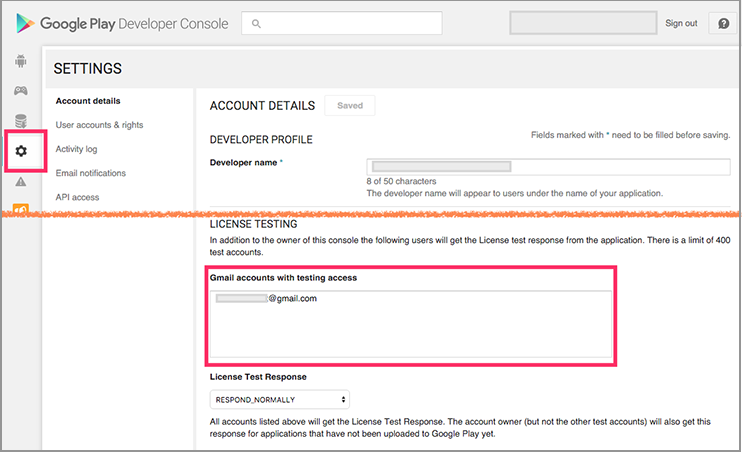Click the help question mark icon
The height and width of the screenshot is (452, 742).
pos(723,23)
